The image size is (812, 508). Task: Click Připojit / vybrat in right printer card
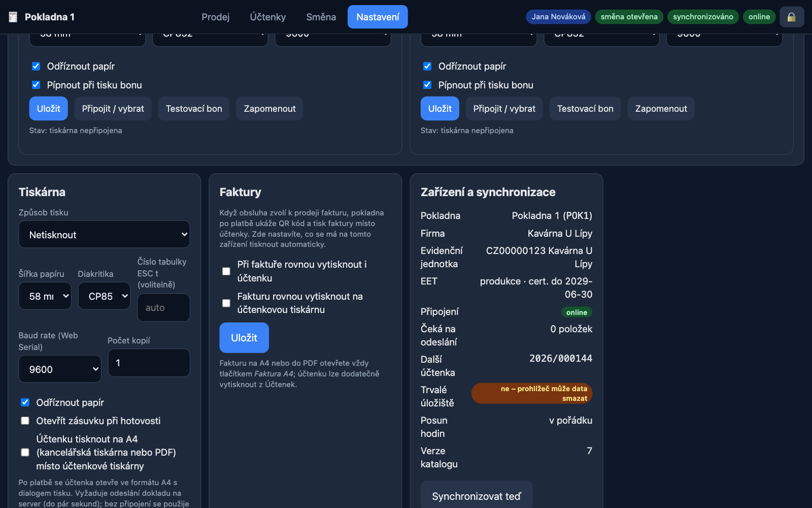coord(504,109)
